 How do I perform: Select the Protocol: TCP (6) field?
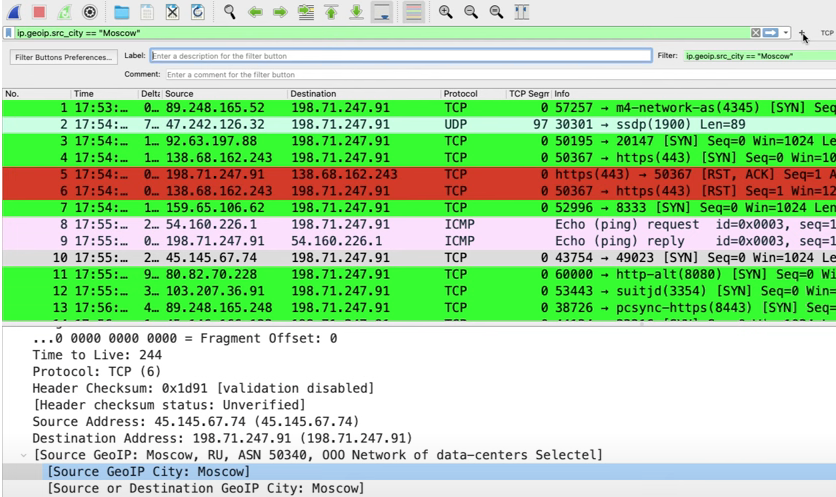(97, 372)
